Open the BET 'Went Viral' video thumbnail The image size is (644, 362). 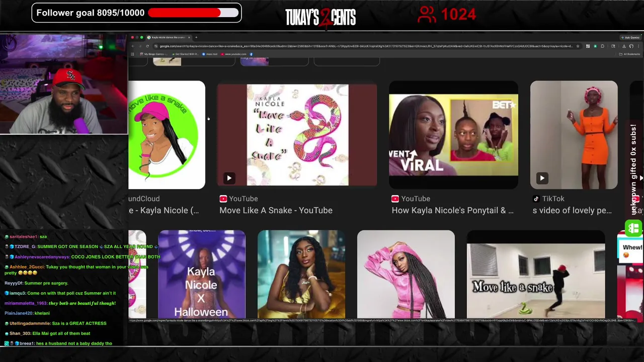point(453,135)
